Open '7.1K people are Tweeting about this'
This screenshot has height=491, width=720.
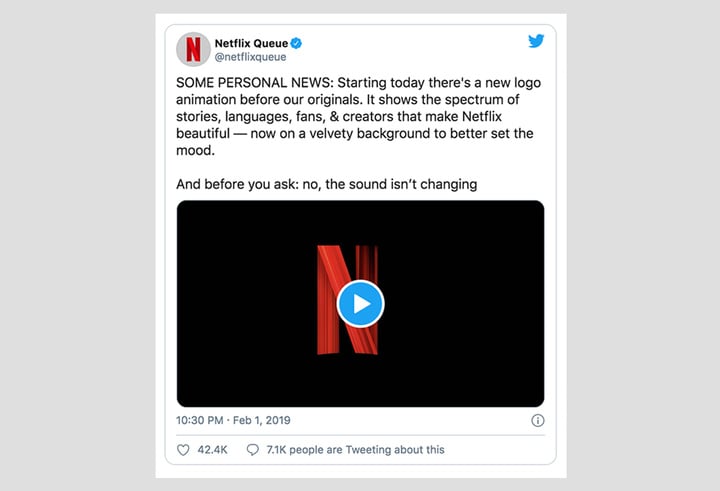(355, 450)
